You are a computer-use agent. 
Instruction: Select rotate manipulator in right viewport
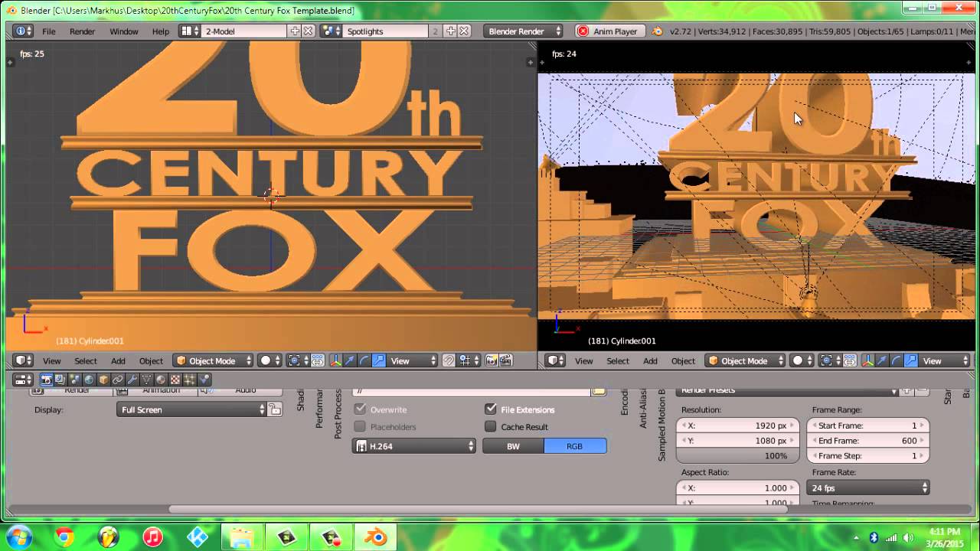click(896, 360)
